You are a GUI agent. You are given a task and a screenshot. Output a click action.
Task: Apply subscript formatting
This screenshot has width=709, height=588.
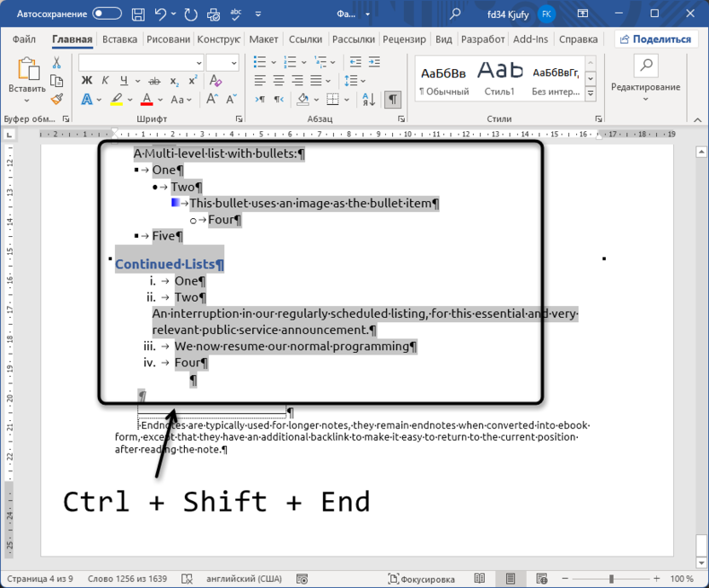click(175, 81)
